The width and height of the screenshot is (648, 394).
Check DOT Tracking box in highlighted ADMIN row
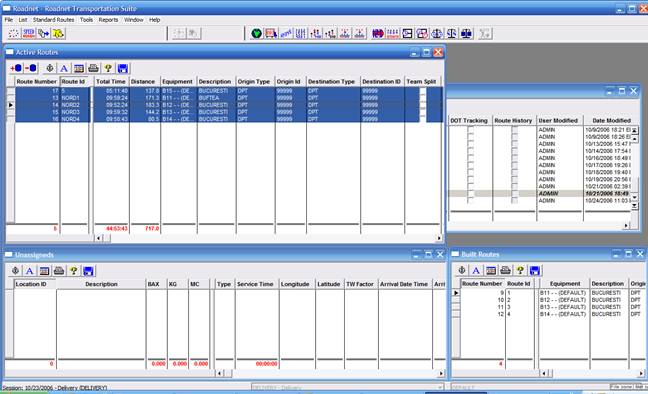tap(470, 193)
